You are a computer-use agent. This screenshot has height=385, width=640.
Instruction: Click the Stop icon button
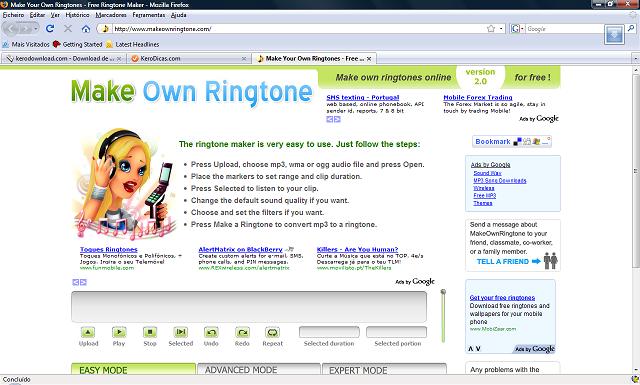pyautogui.click(x=150, y=332)
